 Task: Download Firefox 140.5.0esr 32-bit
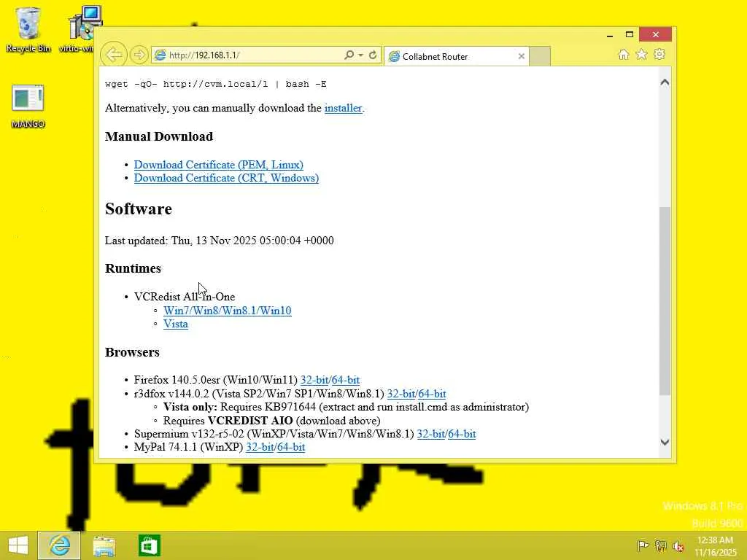314,380
